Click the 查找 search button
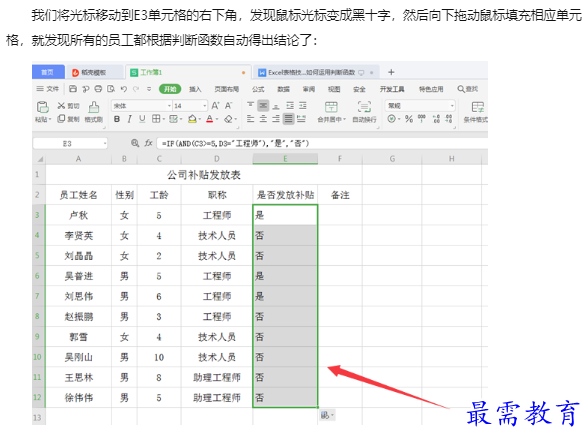 click(x=468, y=89)
